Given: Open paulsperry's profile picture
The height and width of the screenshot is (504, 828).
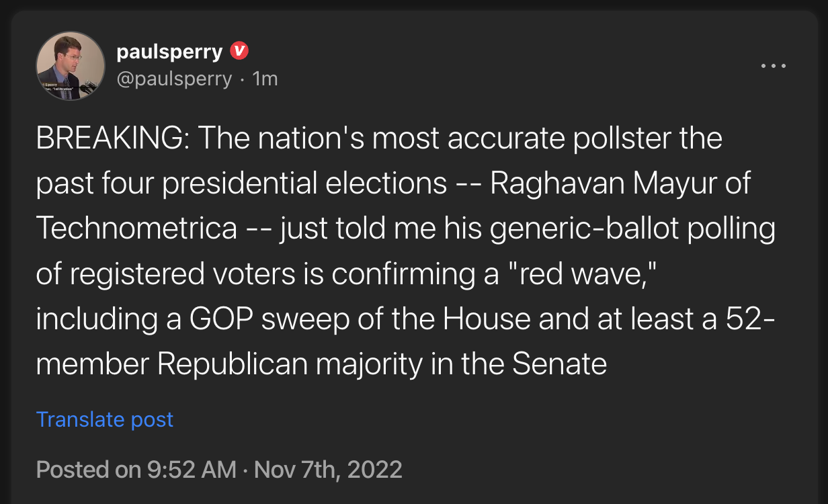Looking at the screenshot, I should point(71,65).
